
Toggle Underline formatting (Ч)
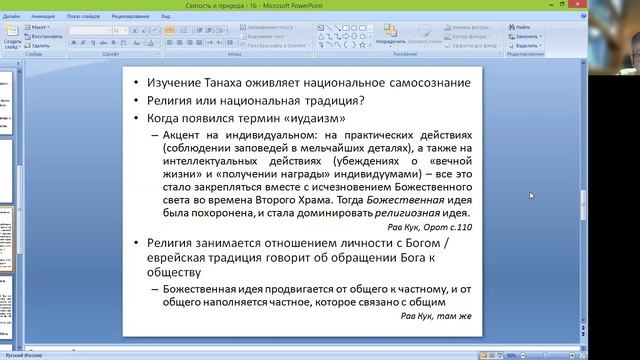pos(93,43)
